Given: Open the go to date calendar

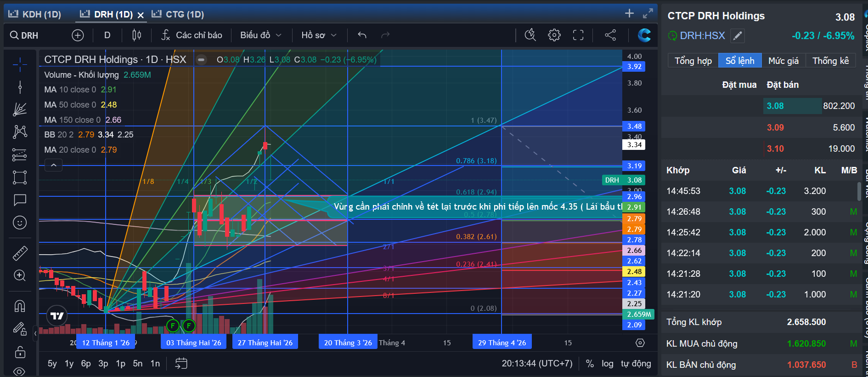Looking at the screenshot, I should point(181,364).
